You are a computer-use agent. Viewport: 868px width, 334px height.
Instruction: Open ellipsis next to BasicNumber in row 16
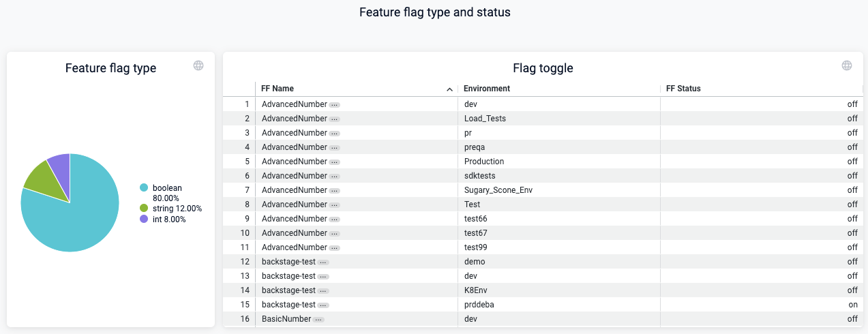click(318, 319)
